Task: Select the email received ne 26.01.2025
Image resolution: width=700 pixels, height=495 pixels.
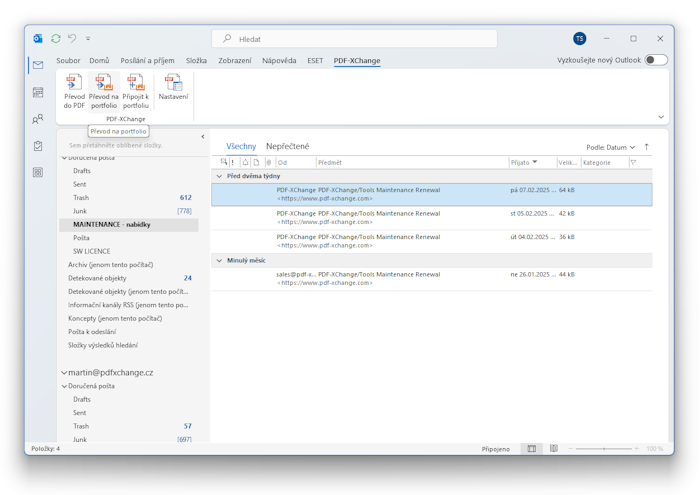Action: coord(432,279)
